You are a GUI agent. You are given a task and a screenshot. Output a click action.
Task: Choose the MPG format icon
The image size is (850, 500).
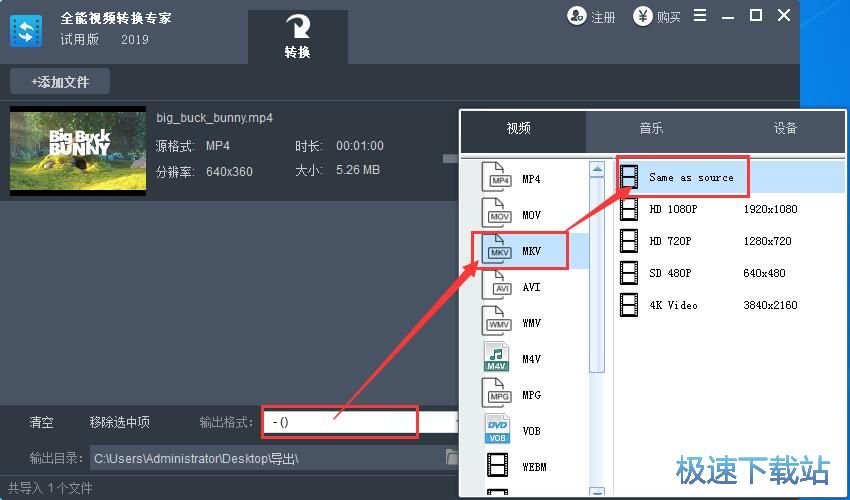tap(497, 393)
